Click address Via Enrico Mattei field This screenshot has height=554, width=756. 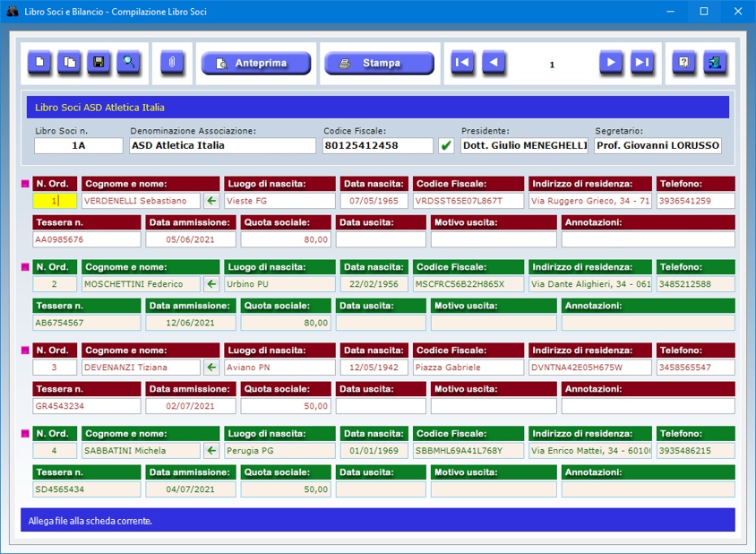(590, 451)
